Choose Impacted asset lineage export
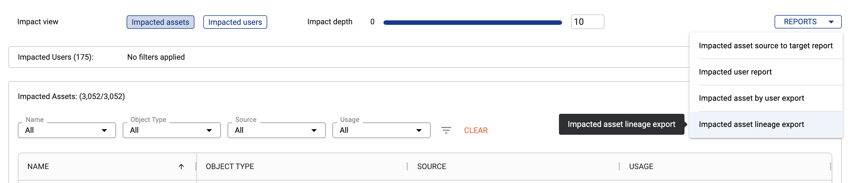 (x=751, y=125)
